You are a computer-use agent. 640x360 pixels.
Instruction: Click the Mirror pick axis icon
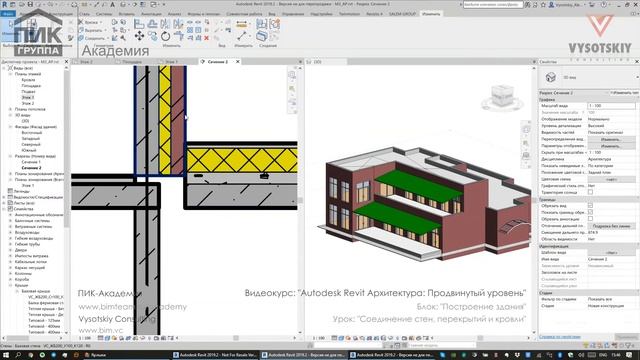point(165,24)
